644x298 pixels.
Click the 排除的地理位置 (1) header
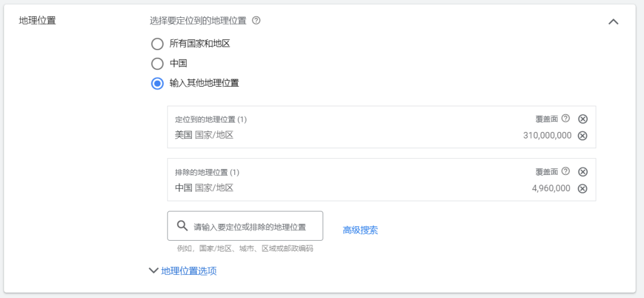tap(207, 173)
